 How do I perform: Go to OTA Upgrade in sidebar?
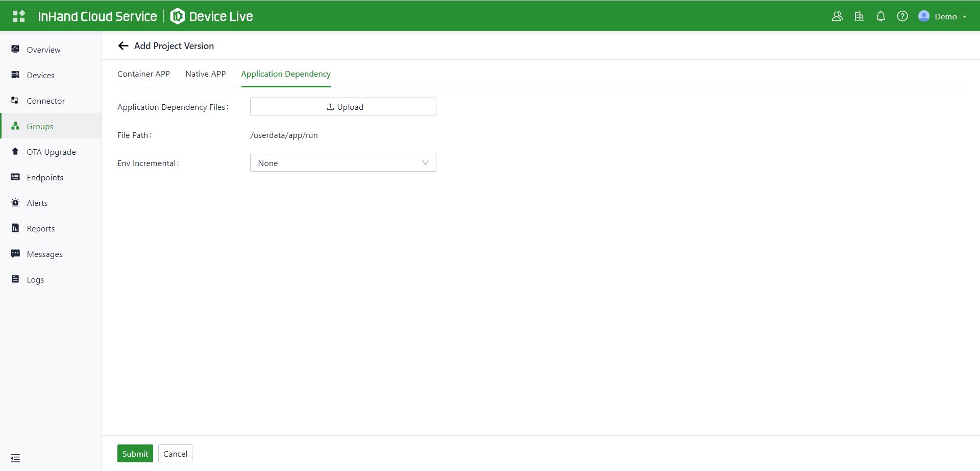pos(51,152)
